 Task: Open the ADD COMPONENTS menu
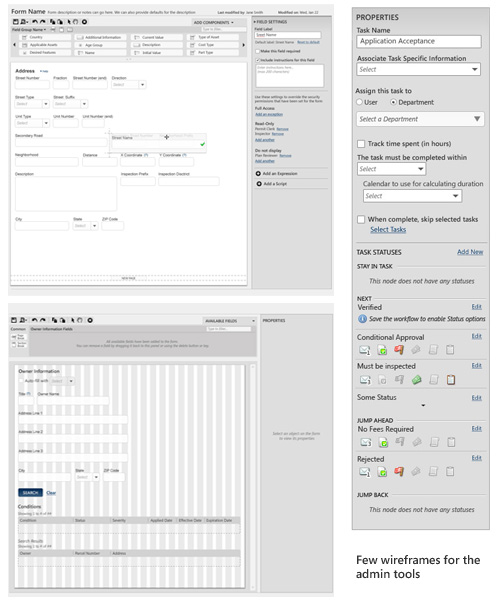(x=214, y=22)
